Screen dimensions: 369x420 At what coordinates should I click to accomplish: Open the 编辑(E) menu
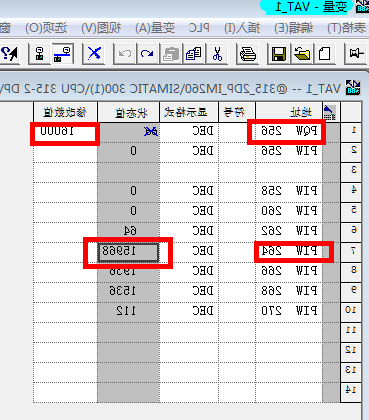(x=294, y=28)
